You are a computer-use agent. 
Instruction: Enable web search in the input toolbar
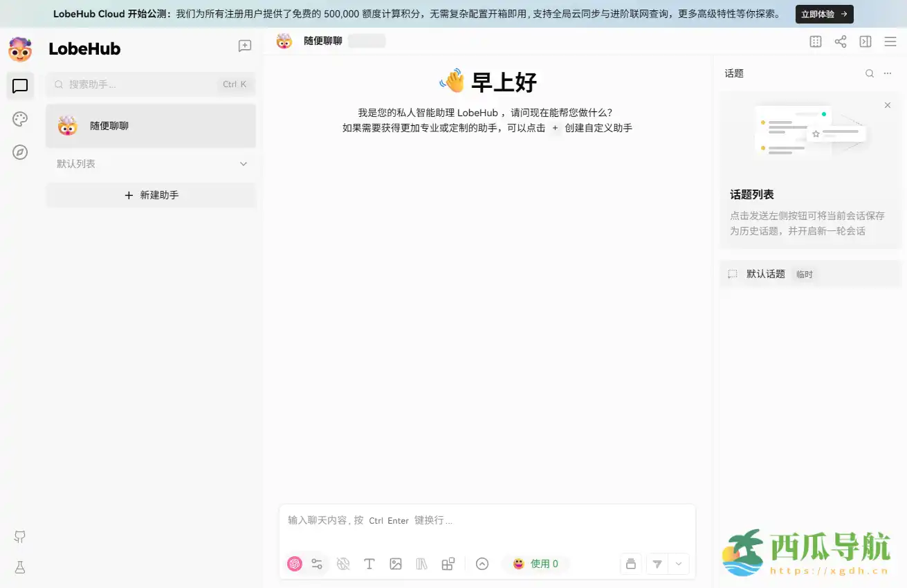tap(343, 564)
